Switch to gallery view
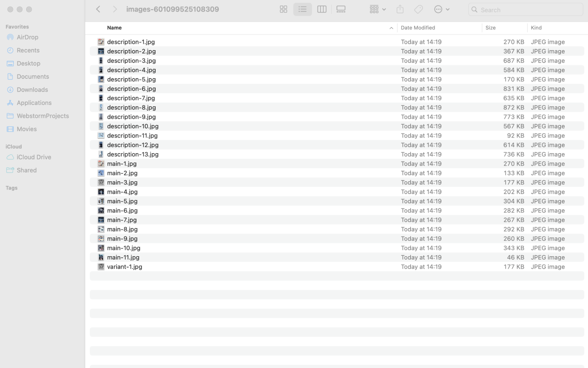Screen dimensions: 588x368 point(341,9)
